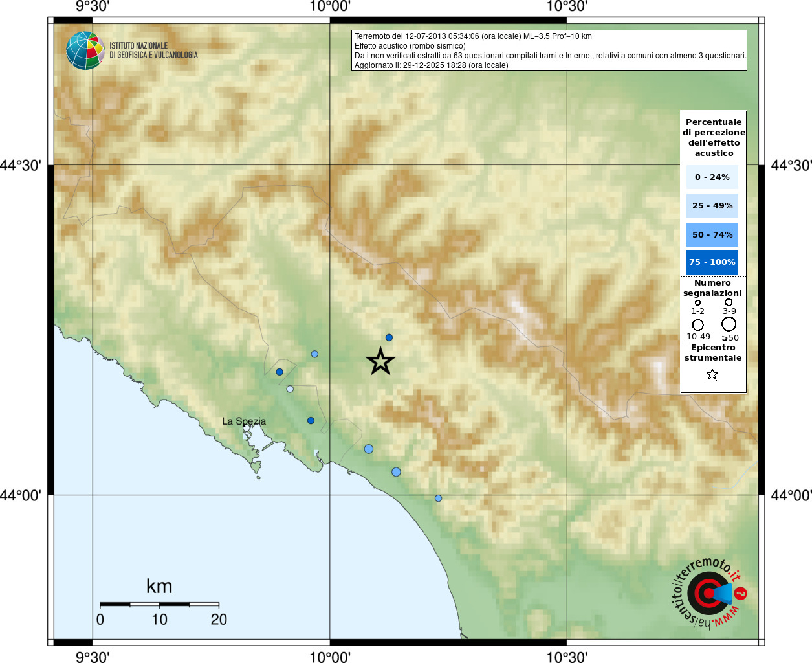Click the INGV globe logo
The height and width of the screenshot is (663, 812).
pos(85,51)
